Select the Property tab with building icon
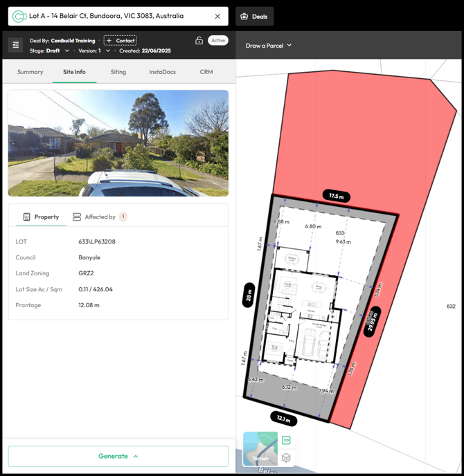Image resolution: width=464 pixels, height=476 pixels. [41, 217]
